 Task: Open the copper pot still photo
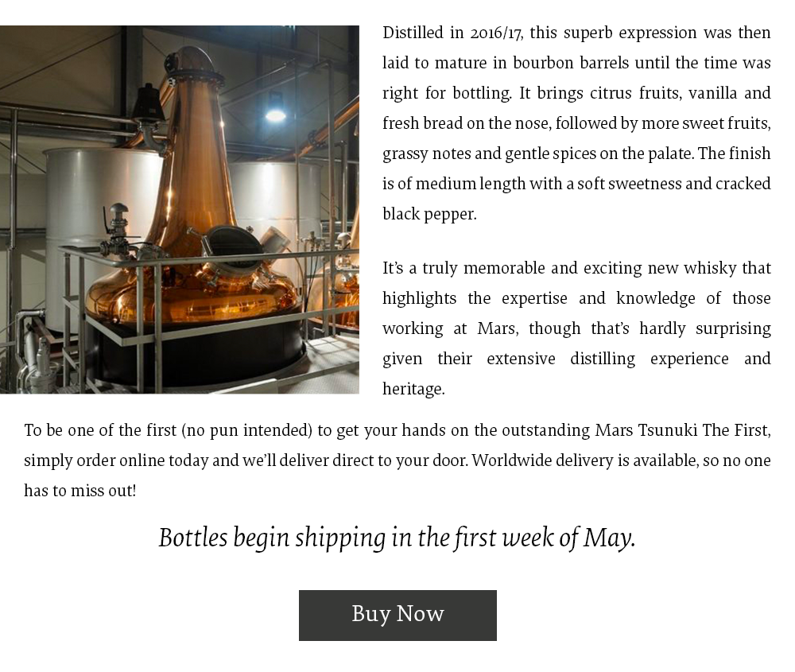[x=179, y=209]
